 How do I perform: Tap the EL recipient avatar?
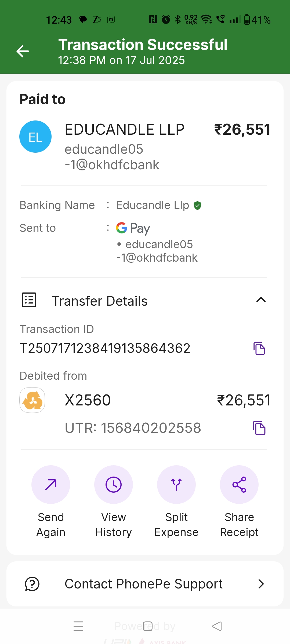[x=35, y=137]
